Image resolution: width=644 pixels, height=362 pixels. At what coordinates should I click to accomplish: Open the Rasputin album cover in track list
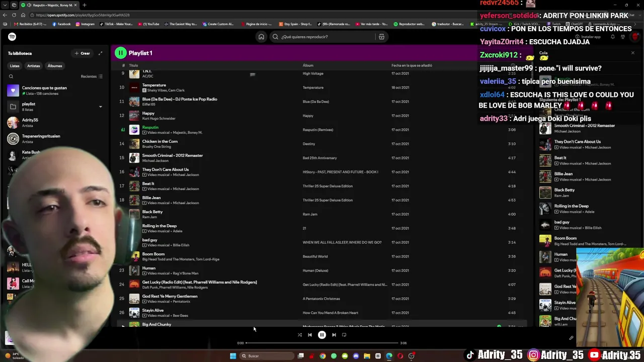134,130
